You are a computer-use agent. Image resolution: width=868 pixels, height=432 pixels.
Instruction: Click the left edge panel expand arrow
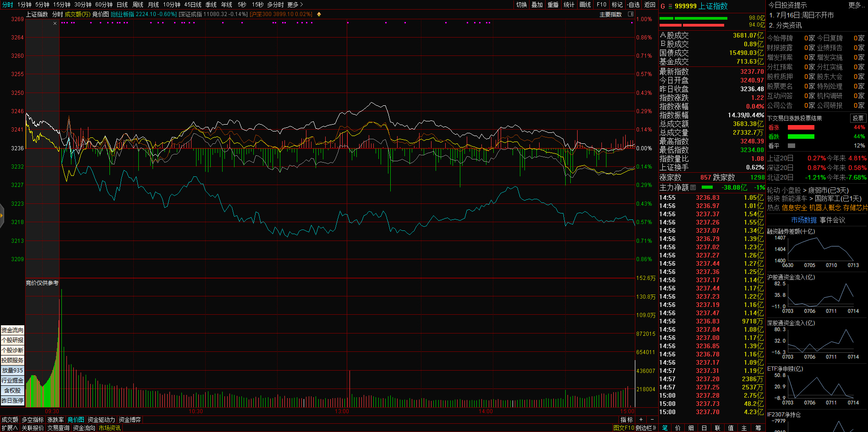(x=2, y=215)
